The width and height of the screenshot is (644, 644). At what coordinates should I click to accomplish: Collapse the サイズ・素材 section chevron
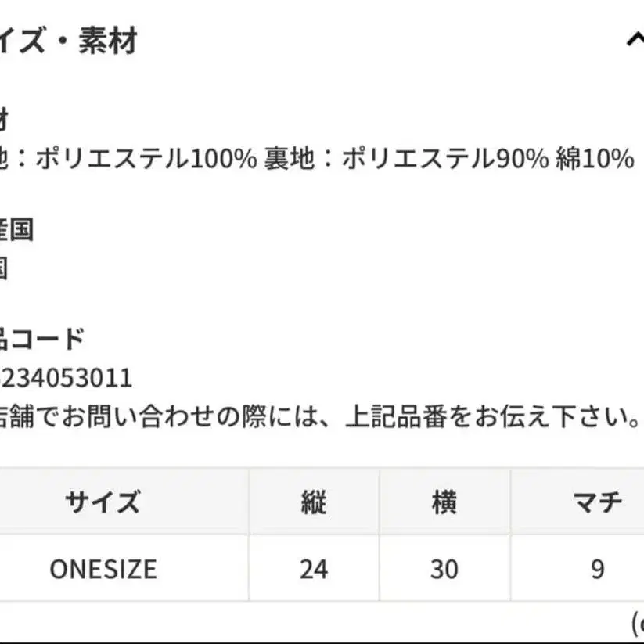tap(635, 39)
